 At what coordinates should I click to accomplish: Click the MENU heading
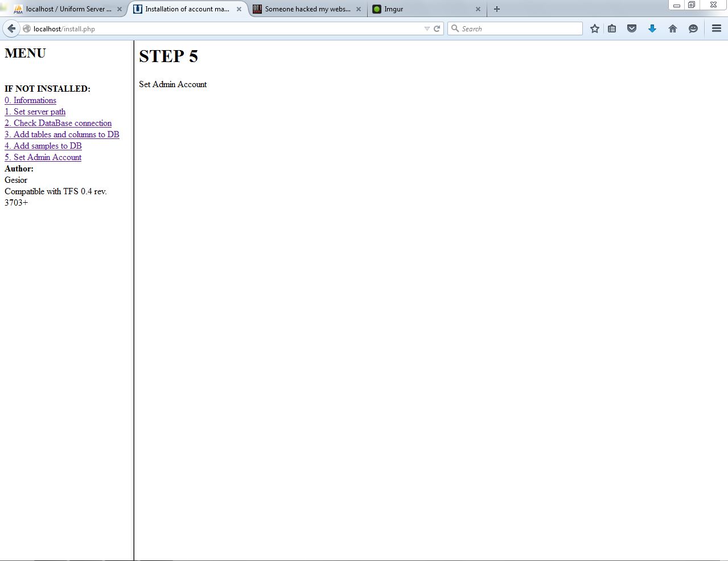(25, 53)
